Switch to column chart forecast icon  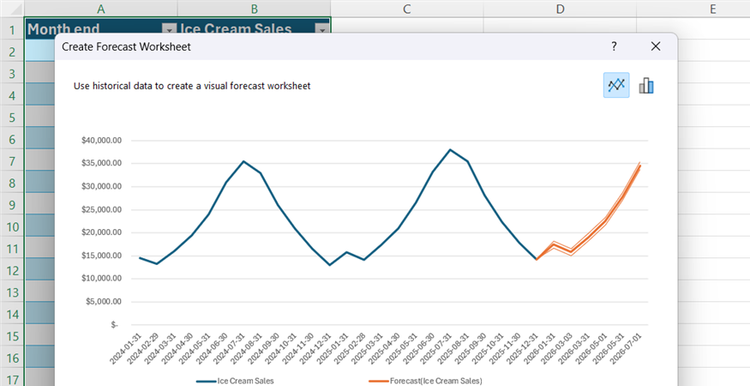coord(646,86)
